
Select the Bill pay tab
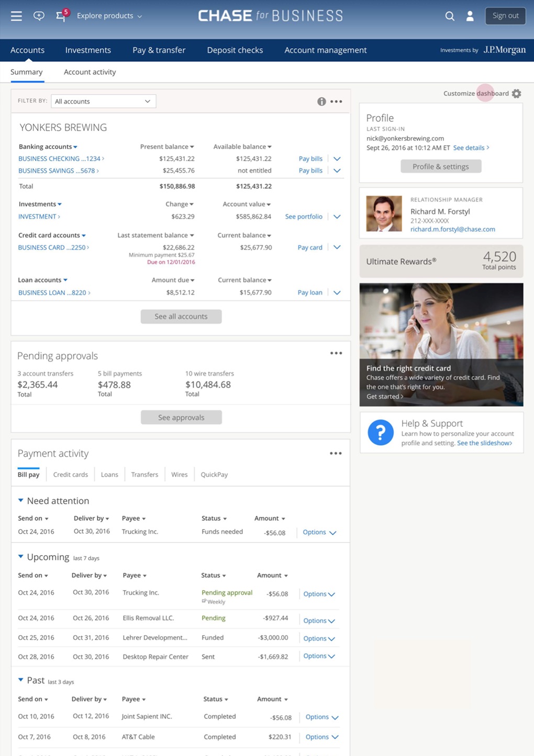click(28, 475)
